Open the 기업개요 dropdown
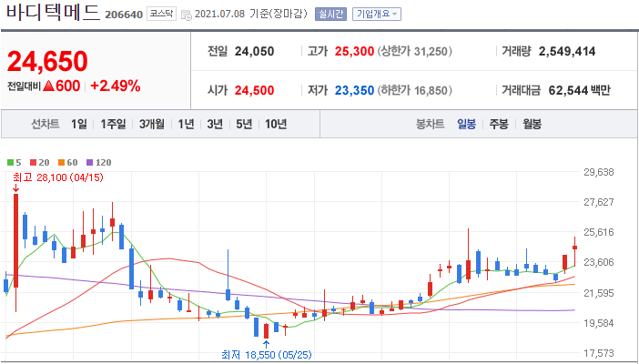The width and height of the screenshot is (639, 364). 377,15
